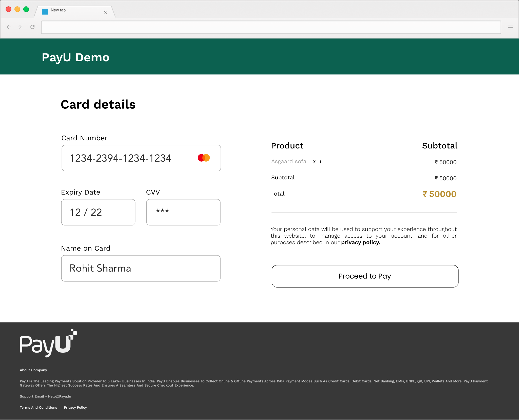
Task: Click the yellow macOS minimize button
Action: pyautogui.click(x=17, y=9)
